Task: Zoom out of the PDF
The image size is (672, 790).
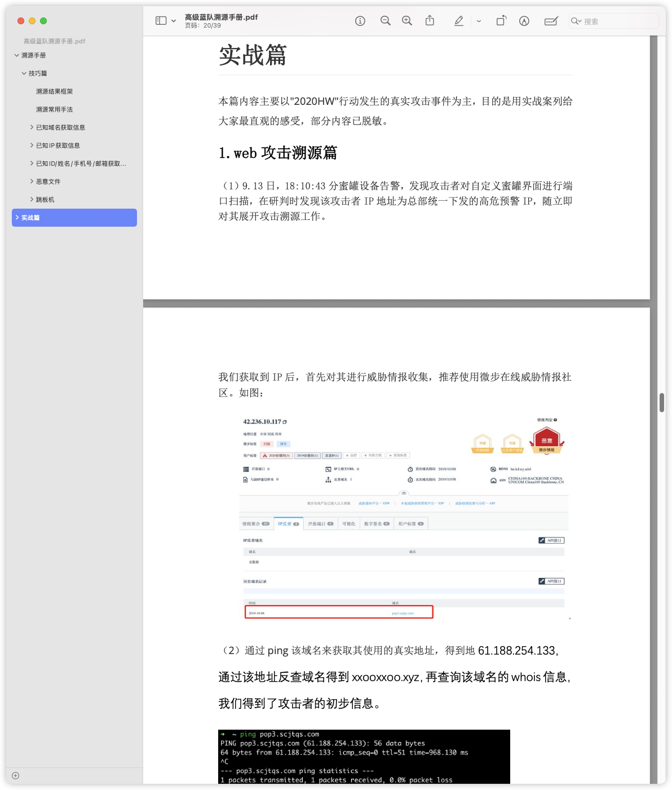Action: (x=386, y=20)
